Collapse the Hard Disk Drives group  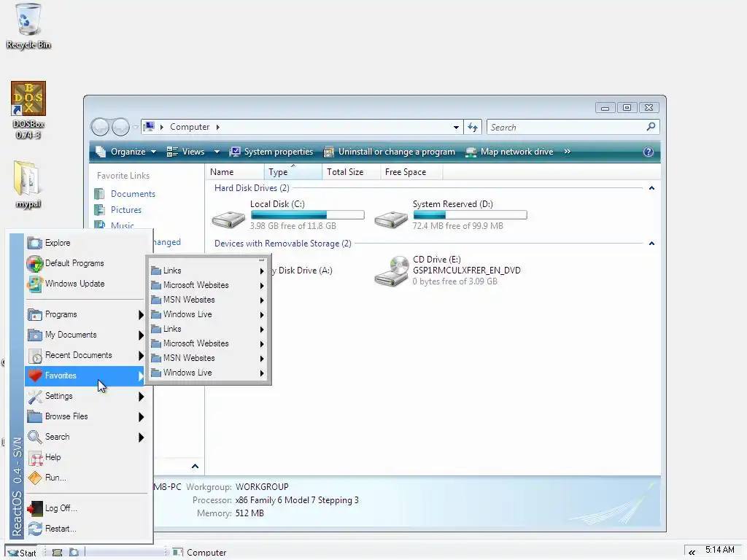pyautogui.click(x=651, y=188)
